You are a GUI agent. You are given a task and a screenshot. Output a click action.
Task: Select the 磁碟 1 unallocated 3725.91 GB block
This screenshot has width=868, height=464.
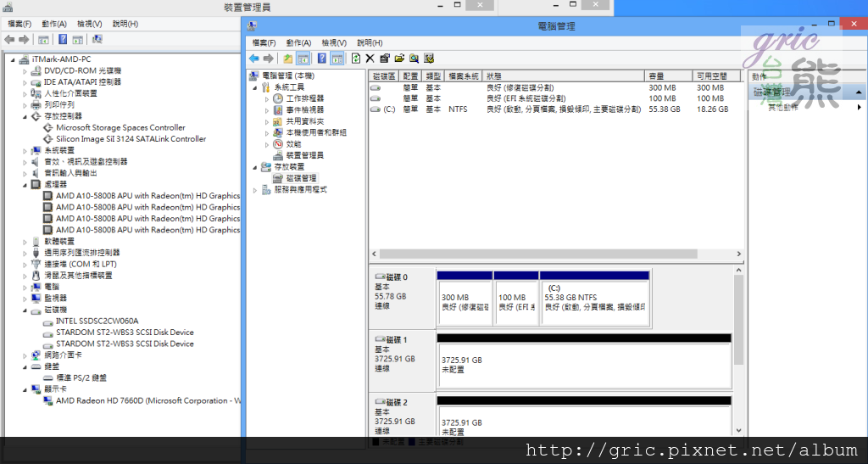[x=584, y=361]
